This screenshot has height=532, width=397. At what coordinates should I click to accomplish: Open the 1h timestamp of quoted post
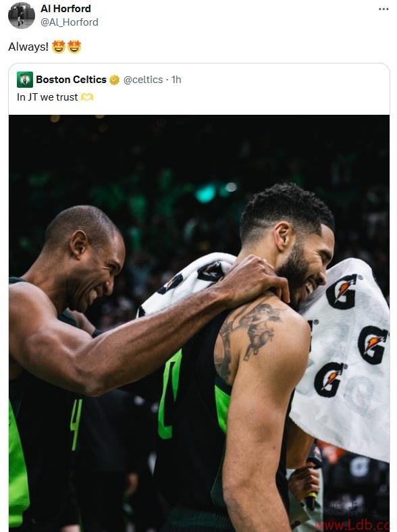tap(176, 80)
